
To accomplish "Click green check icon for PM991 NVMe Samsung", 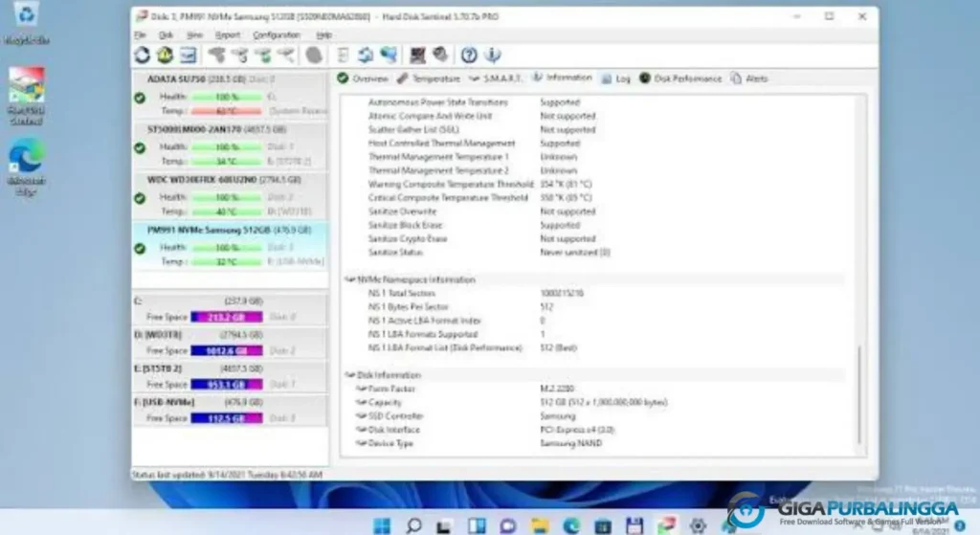I will tap(140, 248).
